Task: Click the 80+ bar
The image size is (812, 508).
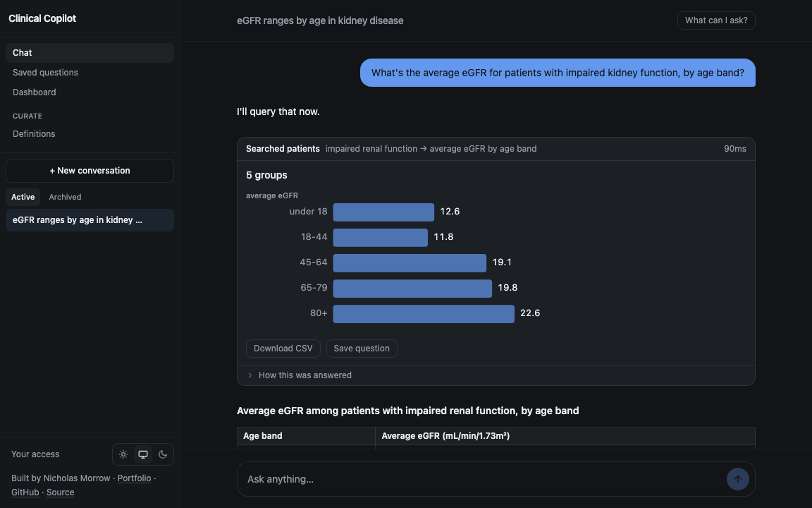Action: (424, 313)
